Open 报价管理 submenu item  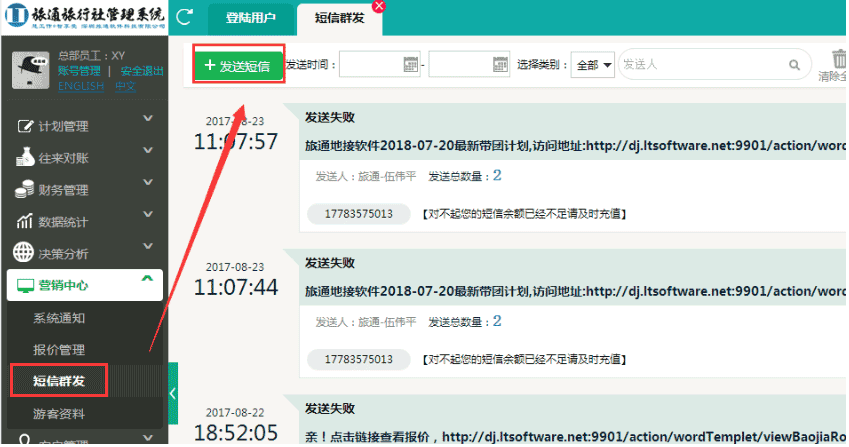coord(58,350)
